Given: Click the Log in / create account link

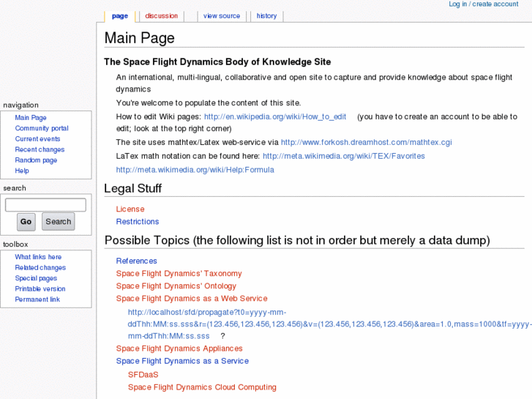Looking at the screenshot, I should pyautogui.click(x=483, y=4).
